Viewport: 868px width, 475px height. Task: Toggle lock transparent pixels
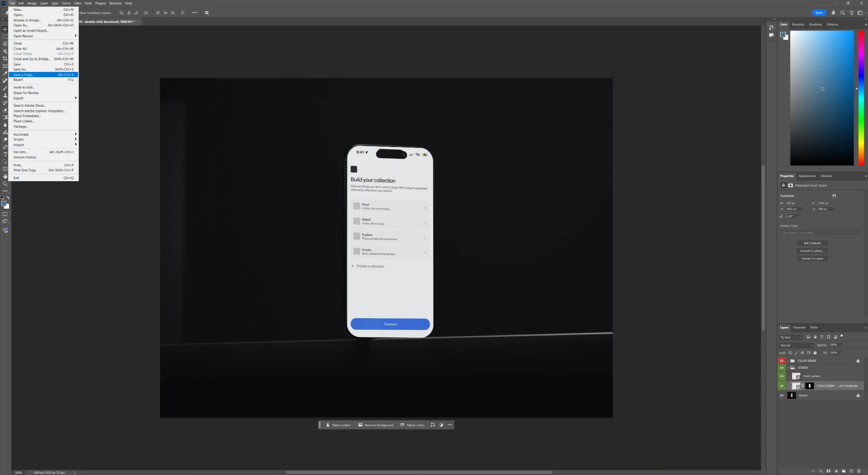click(790, 353)
